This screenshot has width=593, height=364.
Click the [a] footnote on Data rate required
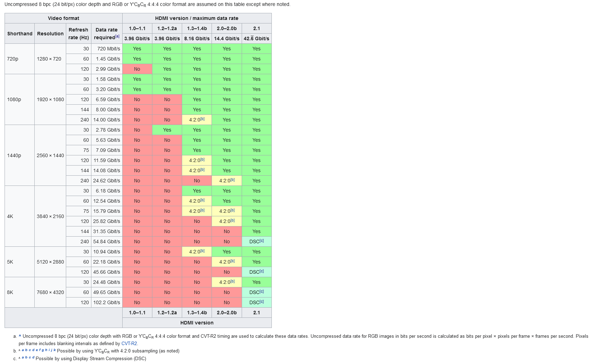117,36
